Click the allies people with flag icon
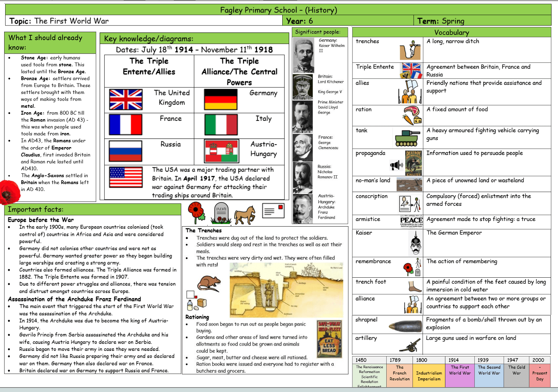 [x=410, y=92]
